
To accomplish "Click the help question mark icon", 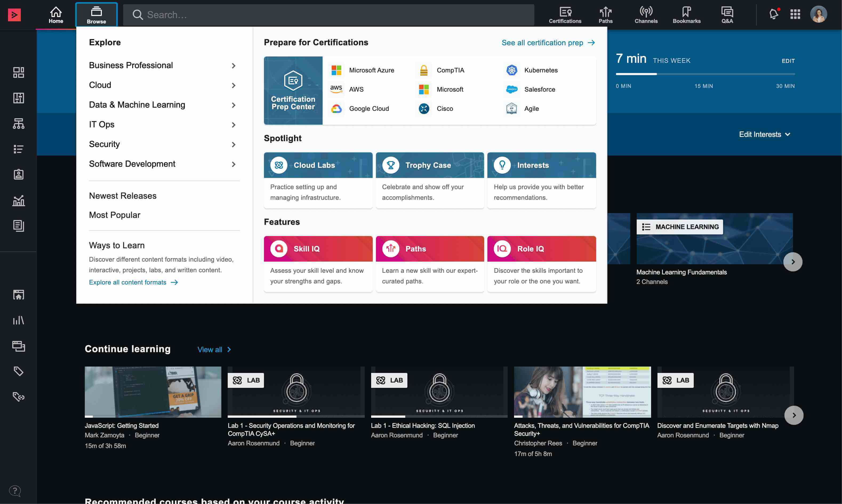I will pyautogui.click(x=15, y=490).
